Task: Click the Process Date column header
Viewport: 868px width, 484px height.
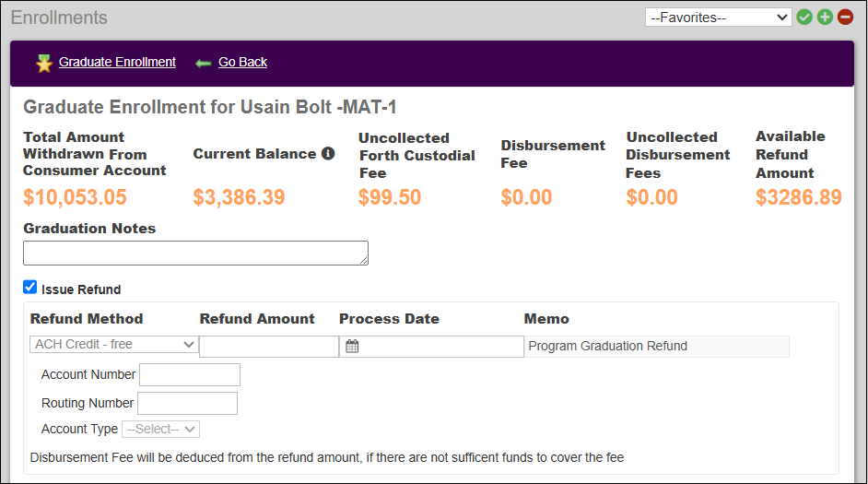Action: point(389,319)
